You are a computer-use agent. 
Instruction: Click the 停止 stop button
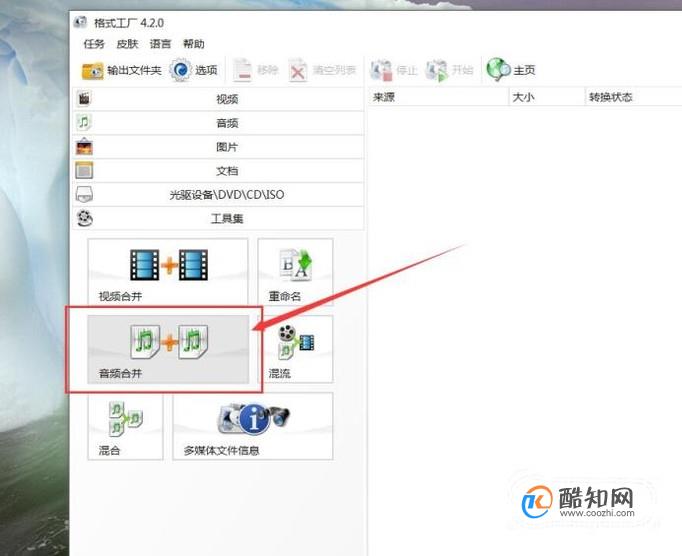[394, 70]
